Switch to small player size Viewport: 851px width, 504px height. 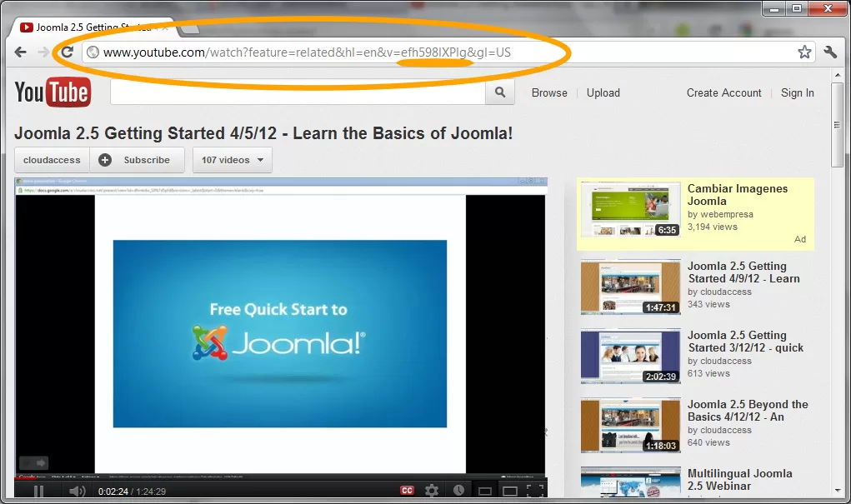click(484, 492)
